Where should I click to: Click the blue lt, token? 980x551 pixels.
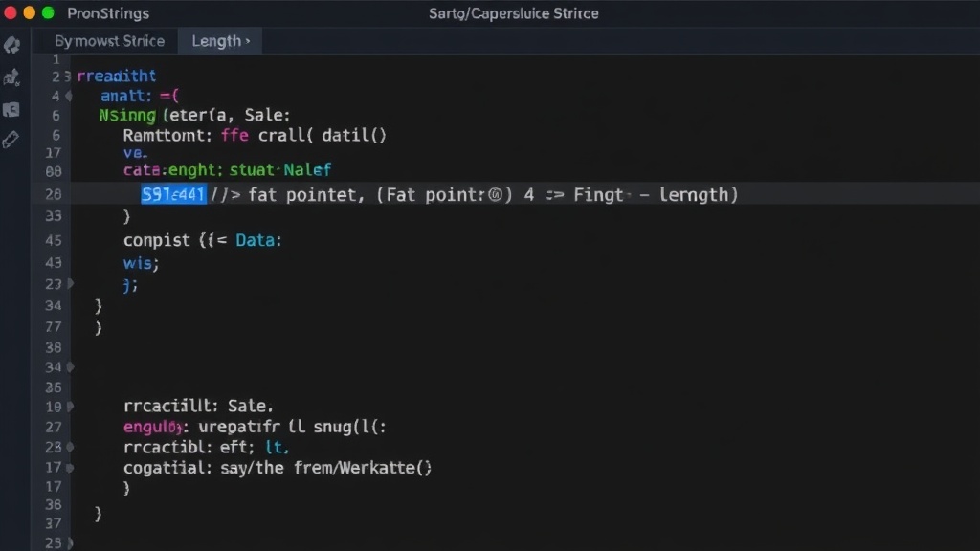(x=277, y=448)
